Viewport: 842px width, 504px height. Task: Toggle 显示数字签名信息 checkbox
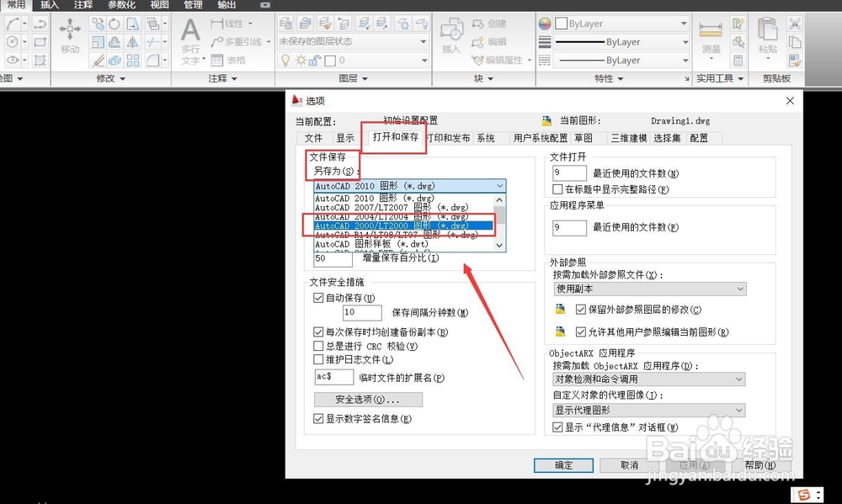[x=318, y=418]
